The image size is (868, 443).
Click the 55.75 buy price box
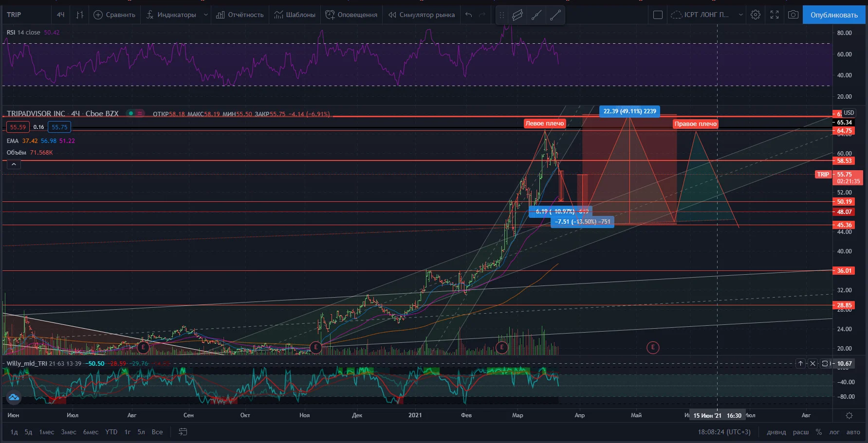[59, 127]
